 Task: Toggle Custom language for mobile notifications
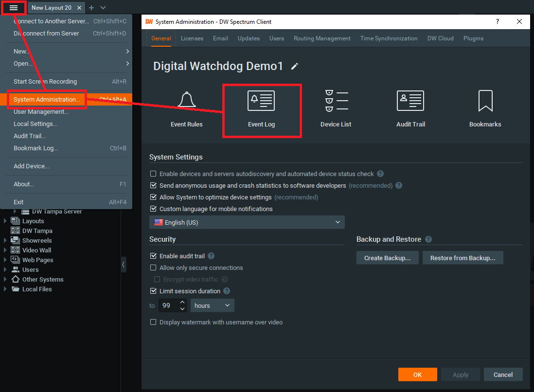click(x=153, y=209)
